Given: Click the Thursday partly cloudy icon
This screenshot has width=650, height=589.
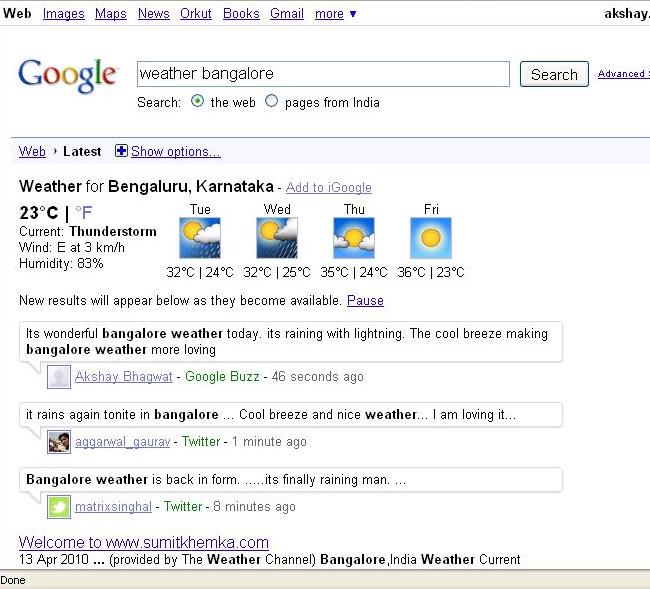Looking at the screenshot, I should (354, 238).
